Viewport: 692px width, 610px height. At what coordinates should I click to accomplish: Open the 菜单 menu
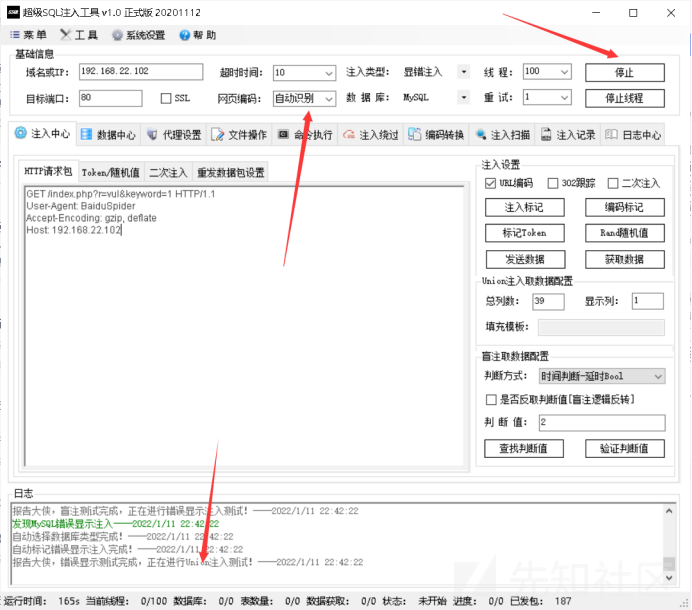pyautogui.click(x=28, y=35)
